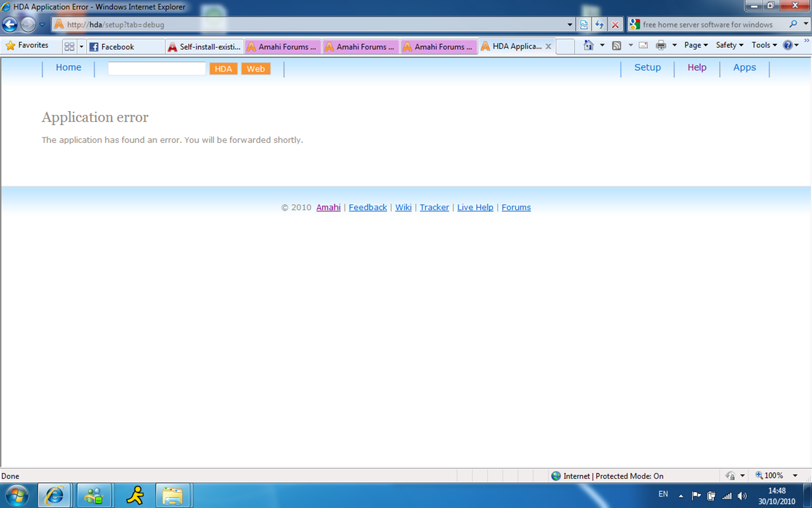This screenshot has width=812, height=508.
Task: Show hidden tray icons arrow
Action: (680, 495)
